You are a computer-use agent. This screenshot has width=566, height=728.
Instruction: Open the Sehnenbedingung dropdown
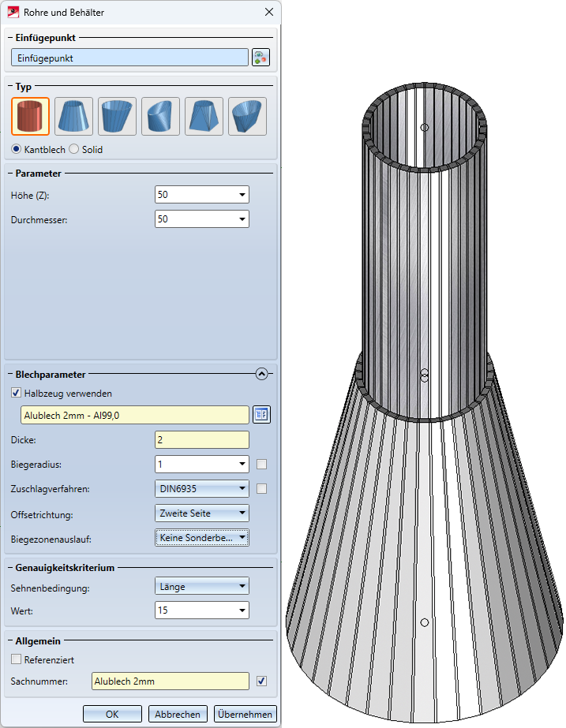tap(201, 586)
